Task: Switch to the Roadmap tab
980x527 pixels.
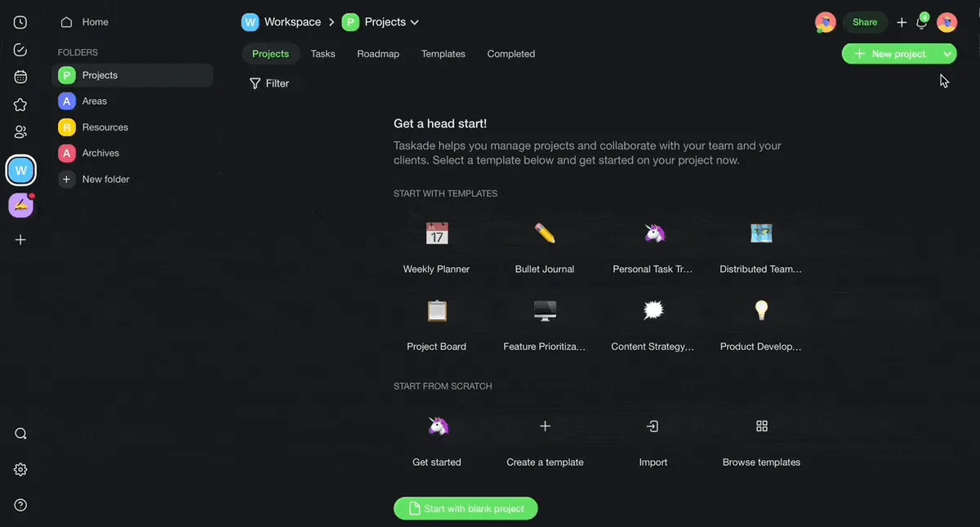Action: click(378, 54)
